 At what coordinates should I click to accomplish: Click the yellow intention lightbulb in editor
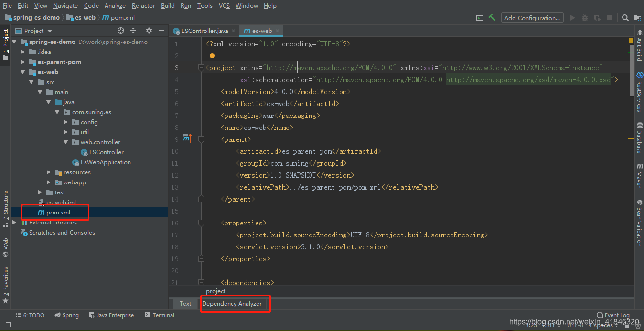tap(213, 56)
